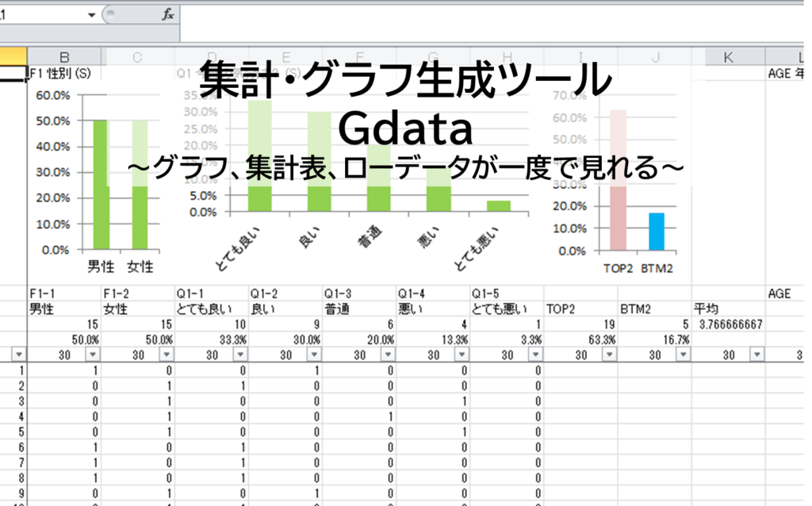Open the Name Box dropdown arrow
The image size is (812, 506).
tap(93, 15)
